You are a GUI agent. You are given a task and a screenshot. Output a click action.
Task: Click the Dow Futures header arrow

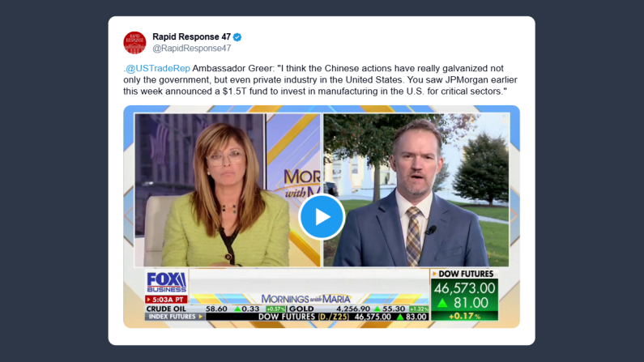click(x=434, y=274)
